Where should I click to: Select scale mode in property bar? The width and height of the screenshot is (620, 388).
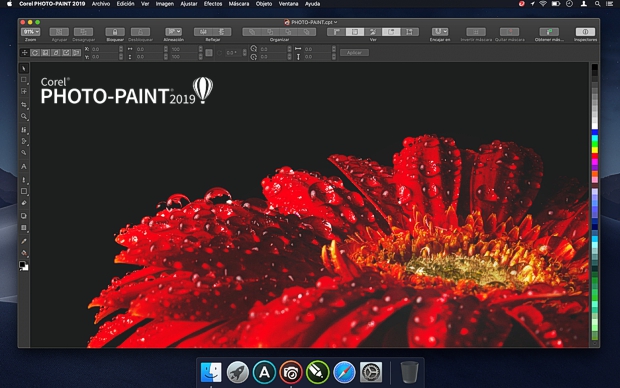pyautogui.click(x=45, y=53)
